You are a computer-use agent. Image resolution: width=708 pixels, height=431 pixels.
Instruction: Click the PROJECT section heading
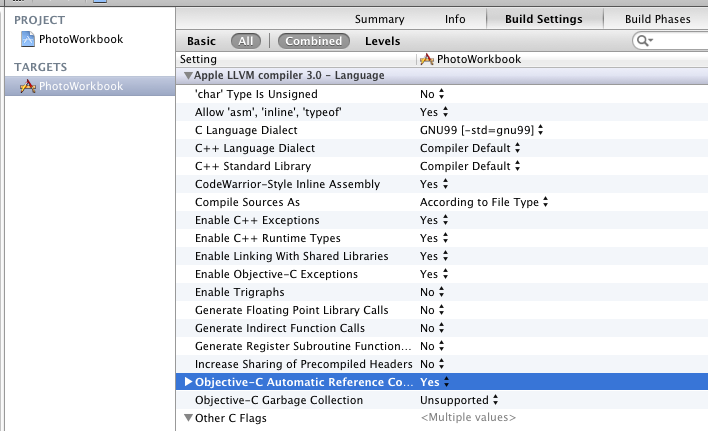coord(39,20)
